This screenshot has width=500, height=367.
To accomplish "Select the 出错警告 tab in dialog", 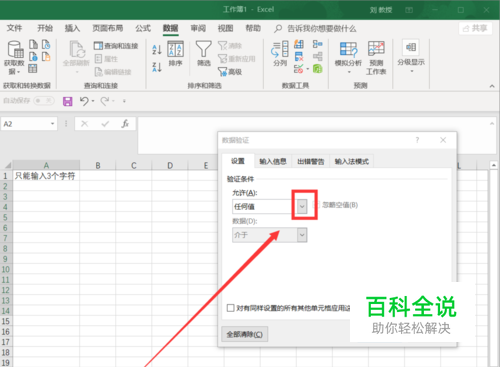I will click(x=311, y=162).
